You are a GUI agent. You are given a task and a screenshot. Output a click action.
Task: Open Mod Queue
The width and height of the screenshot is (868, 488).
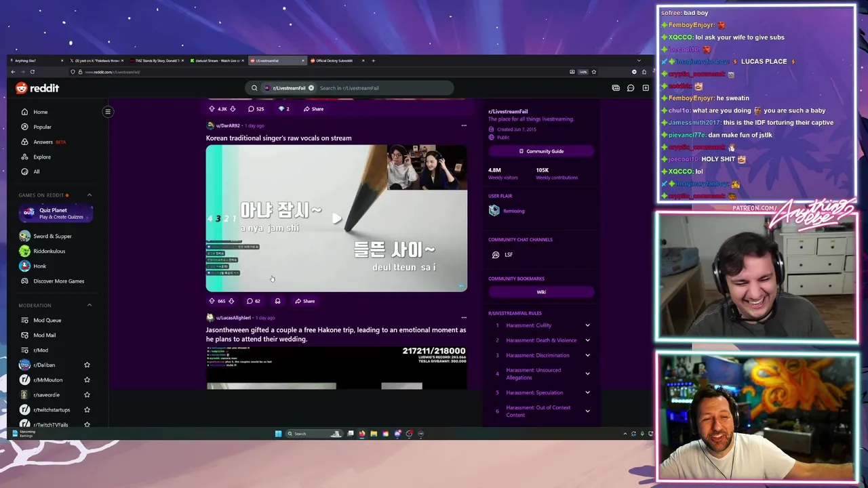[x=47, y=320]
